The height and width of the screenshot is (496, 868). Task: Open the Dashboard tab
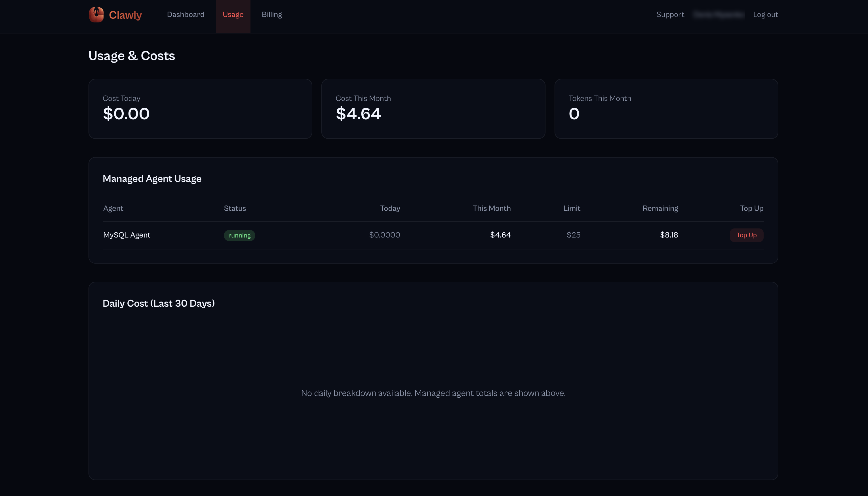click(186, 15)
